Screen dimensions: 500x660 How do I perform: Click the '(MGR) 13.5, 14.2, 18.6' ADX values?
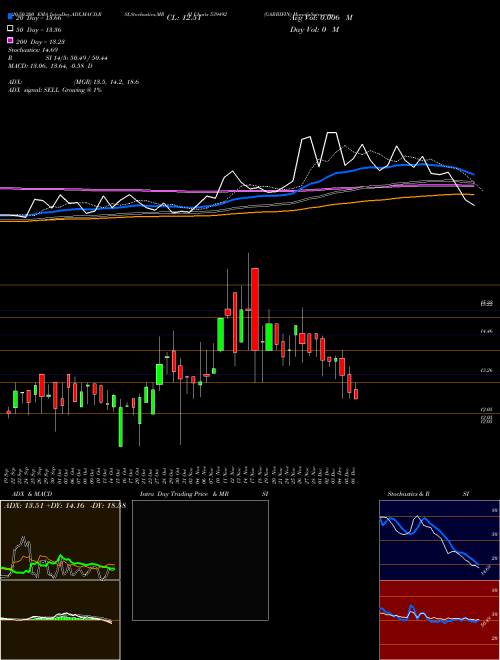tap(106, 82)
